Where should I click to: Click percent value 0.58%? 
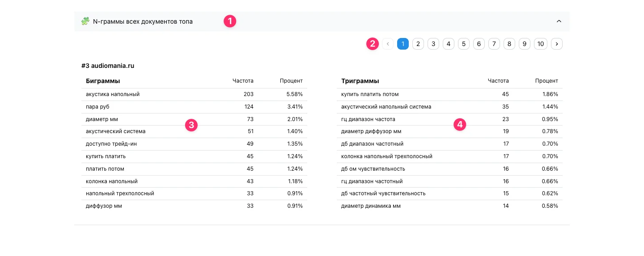550,206
